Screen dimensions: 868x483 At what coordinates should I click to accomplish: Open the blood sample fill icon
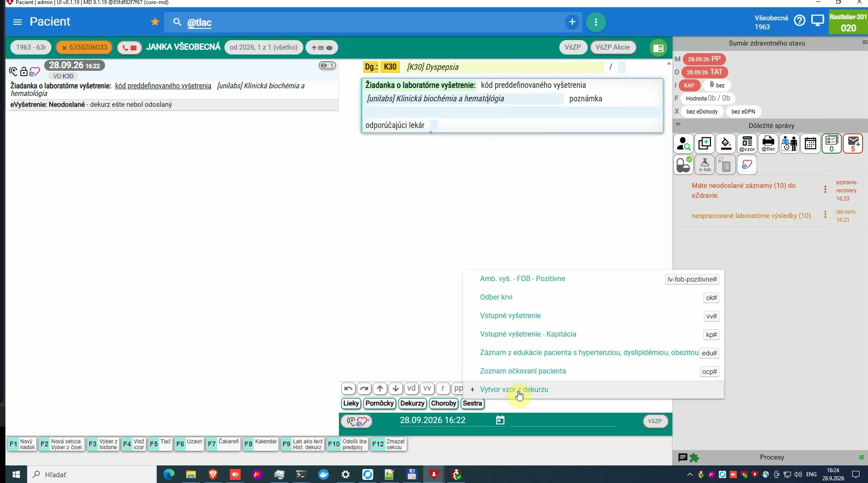pyautogui.click(x=726, y=144)
